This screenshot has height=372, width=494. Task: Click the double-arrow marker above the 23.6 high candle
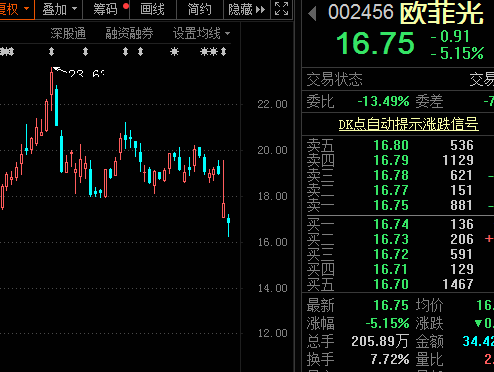pos(51,52)
